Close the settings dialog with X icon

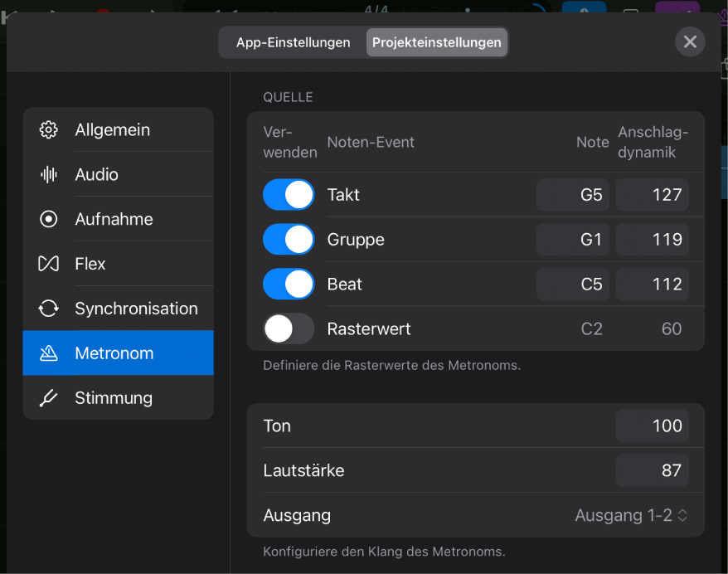click(690, 41)
